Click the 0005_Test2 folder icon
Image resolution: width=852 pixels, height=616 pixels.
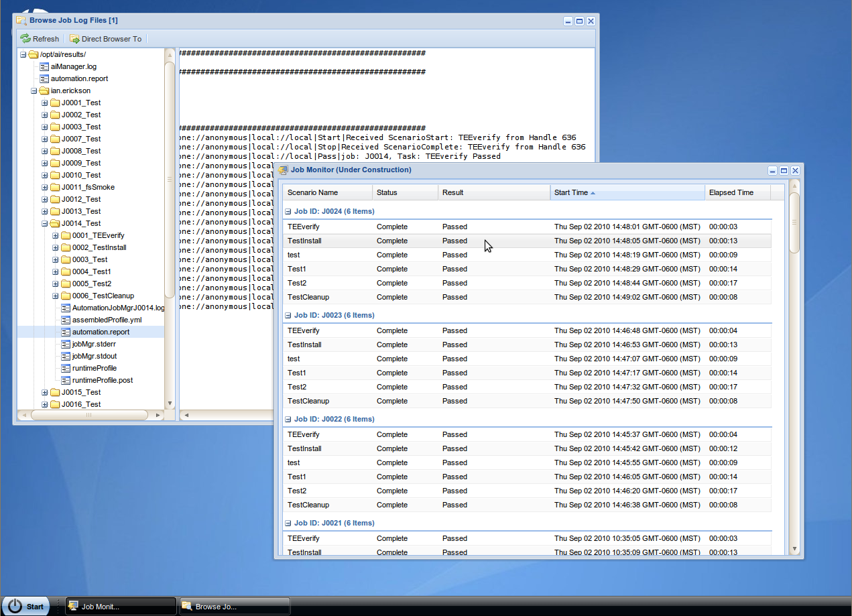point(66,284)
